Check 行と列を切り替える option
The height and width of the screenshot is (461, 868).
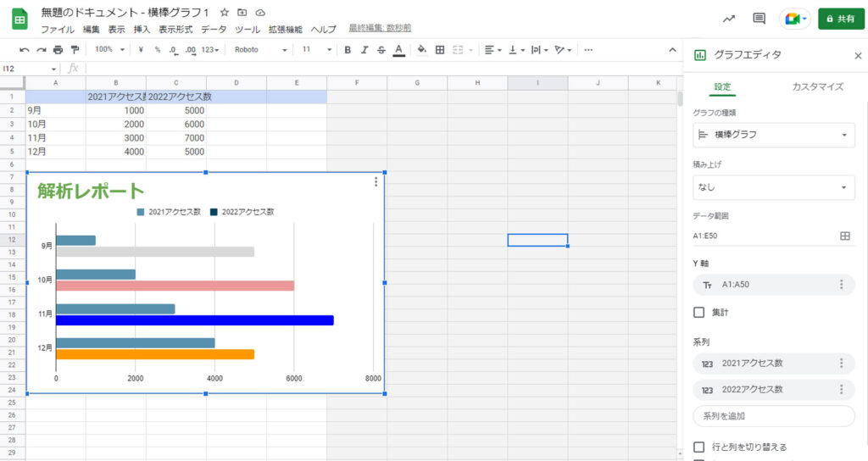(x=699, y=447)
